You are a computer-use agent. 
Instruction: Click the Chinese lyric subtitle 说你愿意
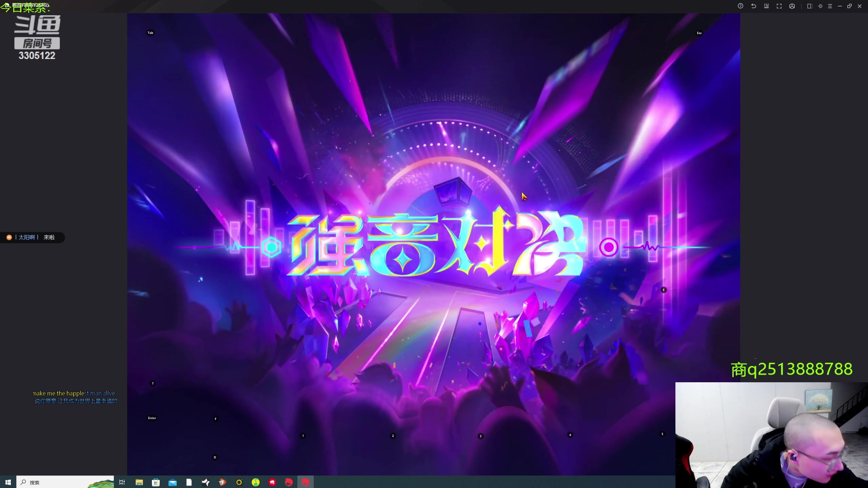(76, 401)
